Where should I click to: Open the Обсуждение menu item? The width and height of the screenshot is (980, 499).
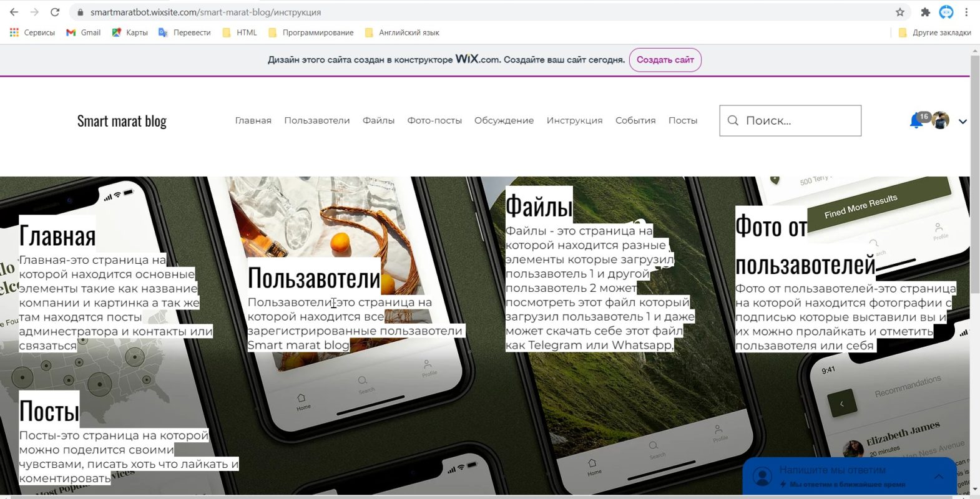coord(504,120)
